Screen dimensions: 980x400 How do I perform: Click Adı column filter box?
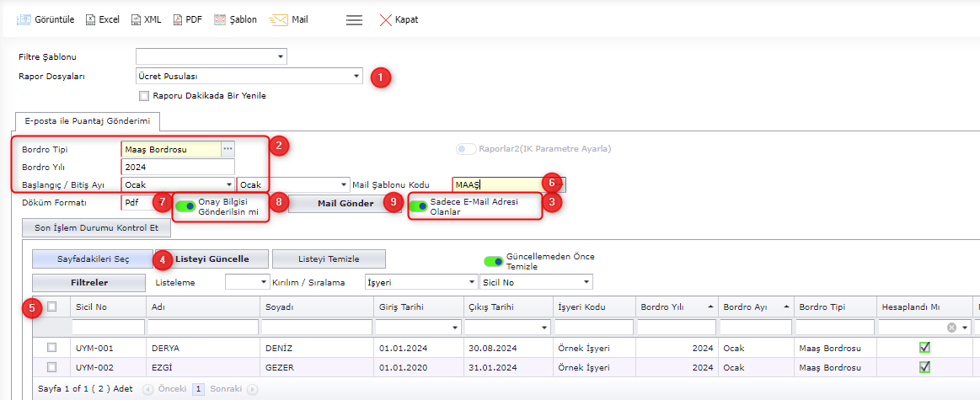(203, 328)
